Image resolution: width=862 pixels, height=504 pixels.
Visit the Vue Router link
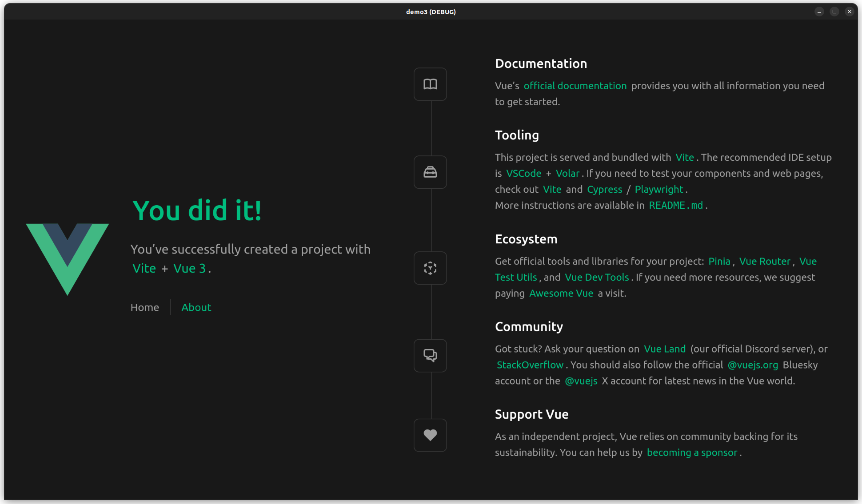click(765, 261)
